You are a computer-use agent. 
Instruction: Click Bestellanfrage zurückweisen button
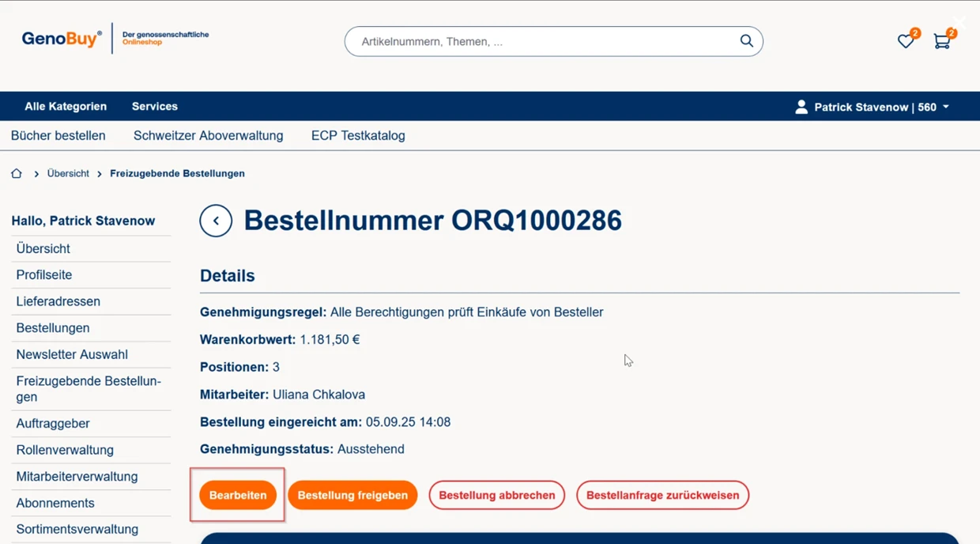[662, 495]
